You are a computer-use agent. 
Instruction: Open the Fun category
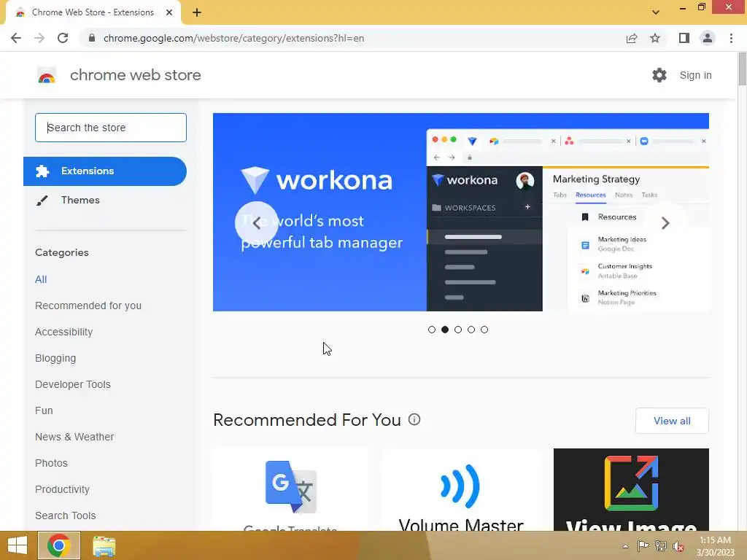click(44, 411)
